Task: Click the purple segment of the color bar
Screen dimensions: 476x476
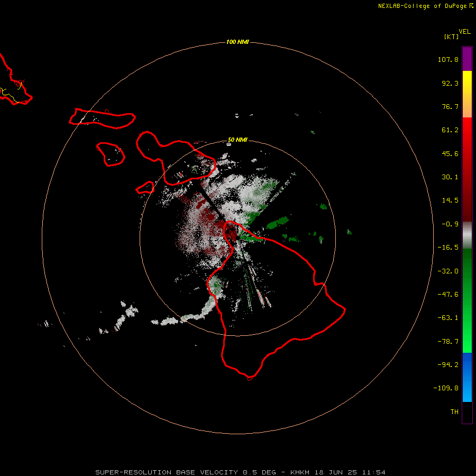Action: [x=467, y=59]
